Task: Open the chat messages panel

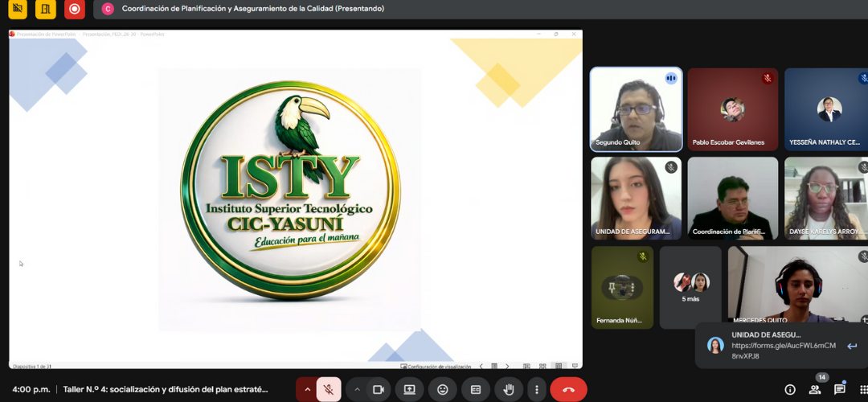Action: pos(839,389)
